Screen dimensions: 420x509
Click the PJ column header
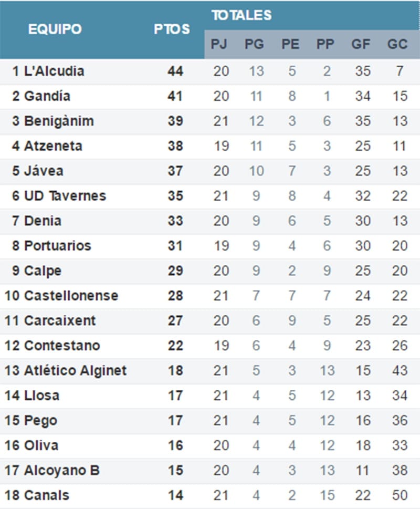click(x=219, y=44)
